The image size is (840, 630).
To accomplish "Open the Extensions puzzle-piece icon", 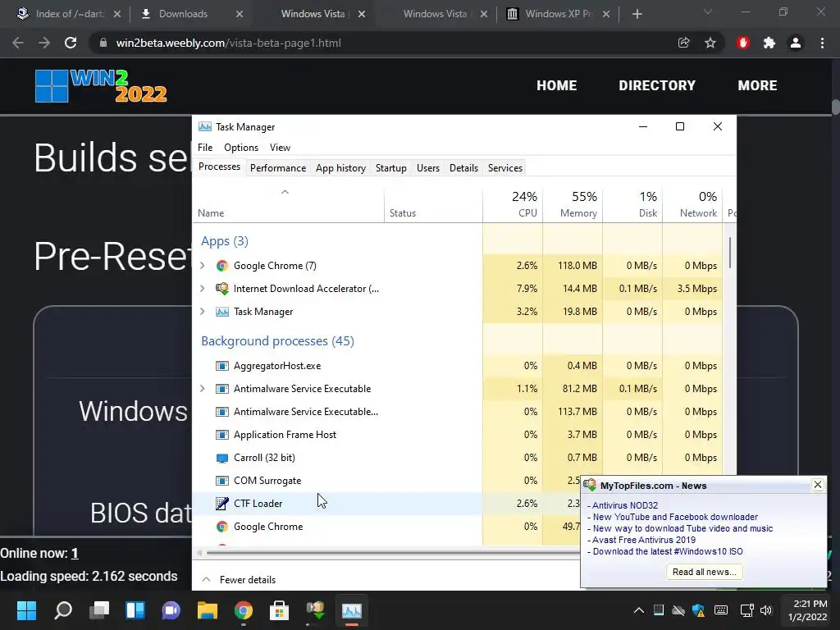I will 769,43.
